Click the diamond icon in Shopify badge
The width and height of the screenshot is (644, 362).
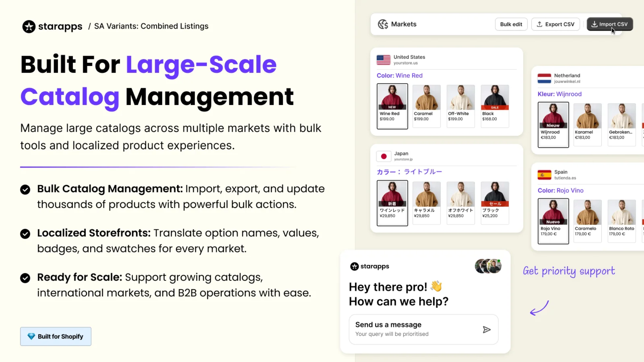31,336
